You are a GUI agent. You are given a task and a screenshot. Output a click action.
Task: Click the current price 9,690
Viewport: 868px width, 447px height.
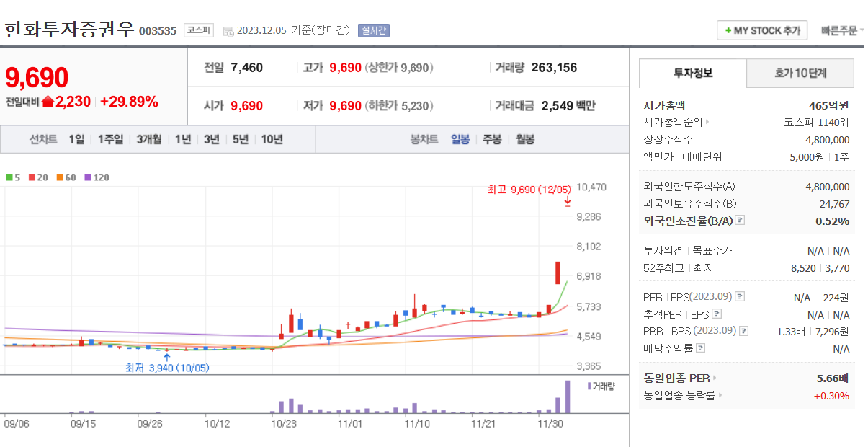37,77
